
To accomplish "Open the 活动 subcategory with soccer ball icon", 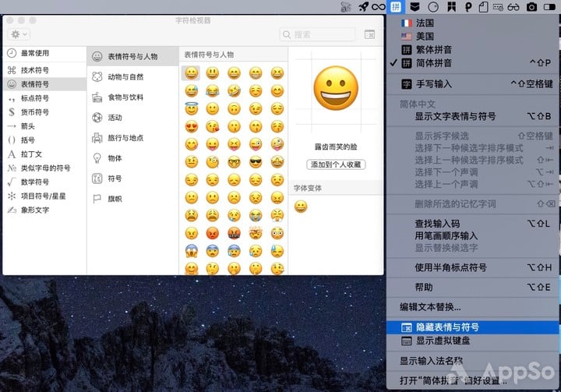I will point(114,118).
